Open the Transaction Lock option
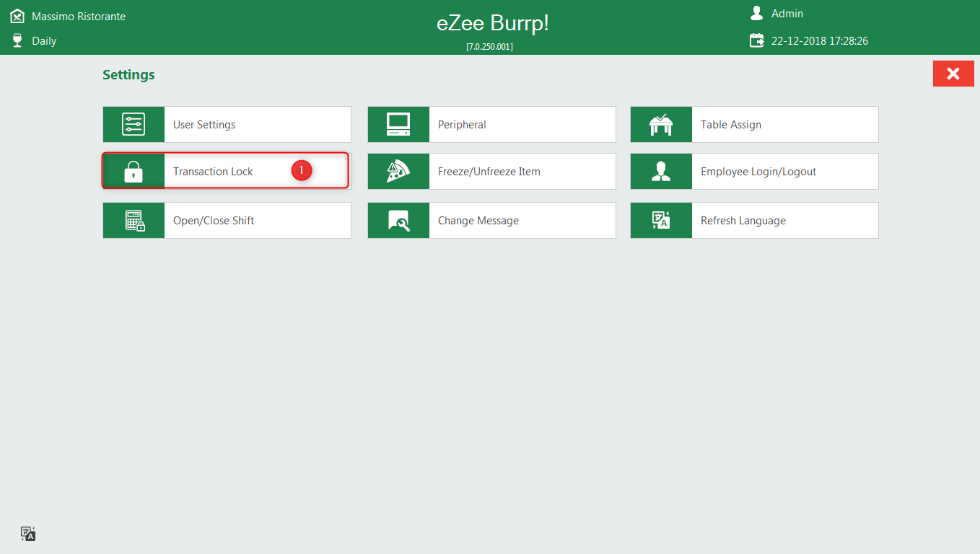 227,172
